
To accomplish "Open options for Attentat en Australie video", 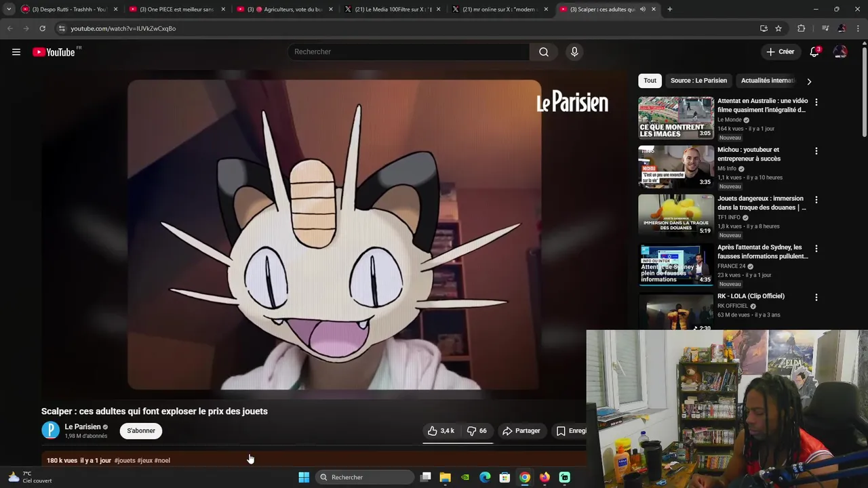I will pyautogui.click(x=816, y=102).
